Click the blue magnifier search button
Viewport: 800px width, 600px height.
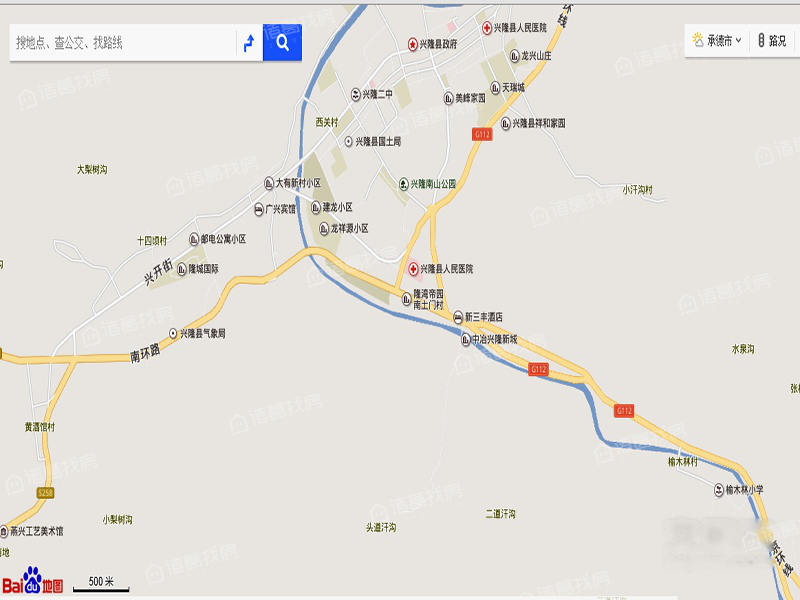point(282,42)
